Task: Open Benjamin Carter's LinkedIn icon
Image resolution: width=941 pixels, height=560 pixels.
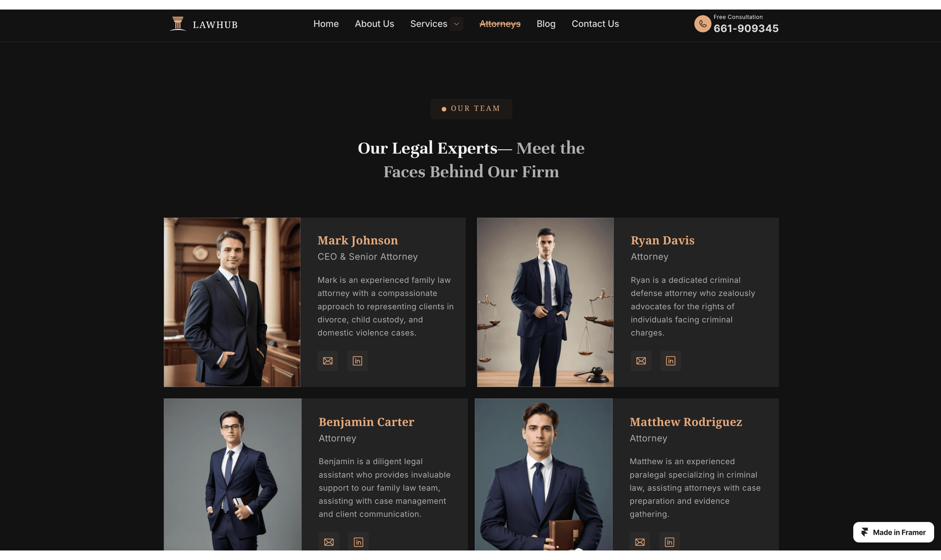Action: tap(359, 542)
